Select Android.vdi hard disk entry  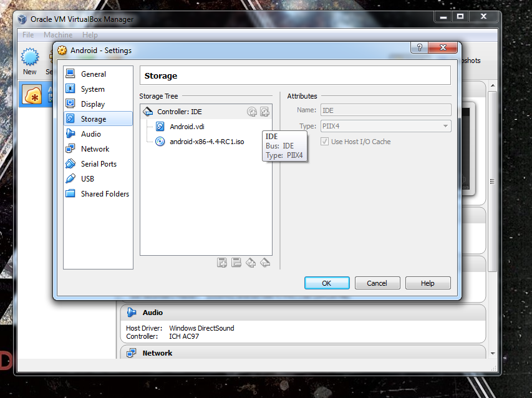tap(187, 127)
